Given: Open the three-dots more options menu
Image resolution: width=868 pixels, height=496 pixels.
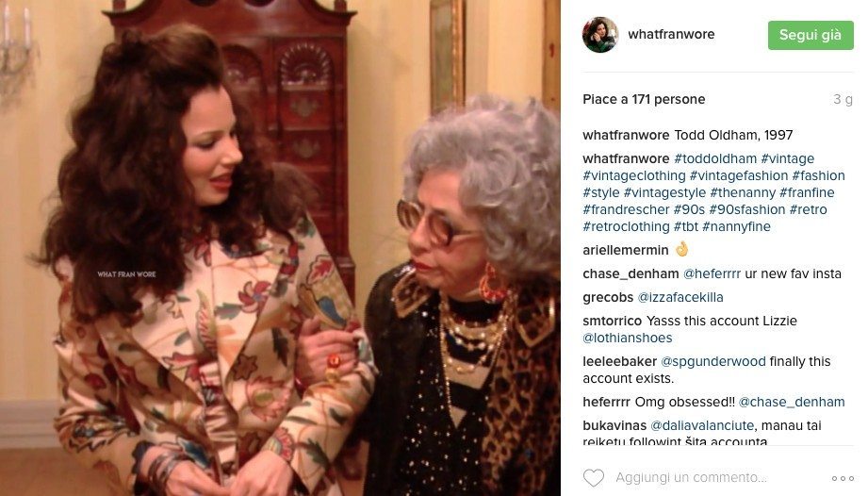Looking at the screenshot, I should [x=843, y=478].
